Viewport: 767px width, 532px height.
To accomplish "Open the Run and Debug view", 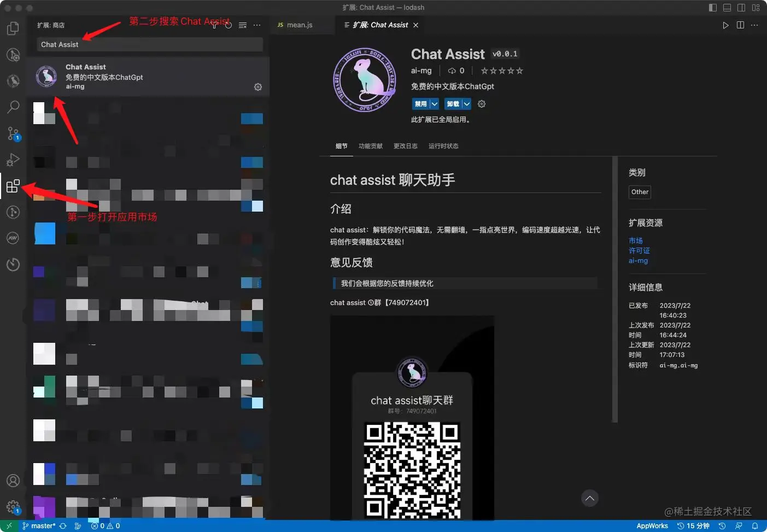I will (x=13, y=159).
